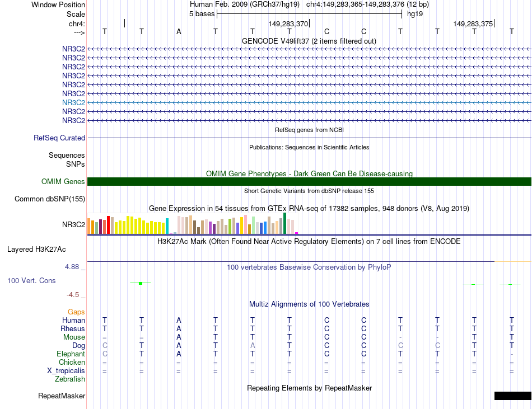Click the ---> sequence direction label

79,32
